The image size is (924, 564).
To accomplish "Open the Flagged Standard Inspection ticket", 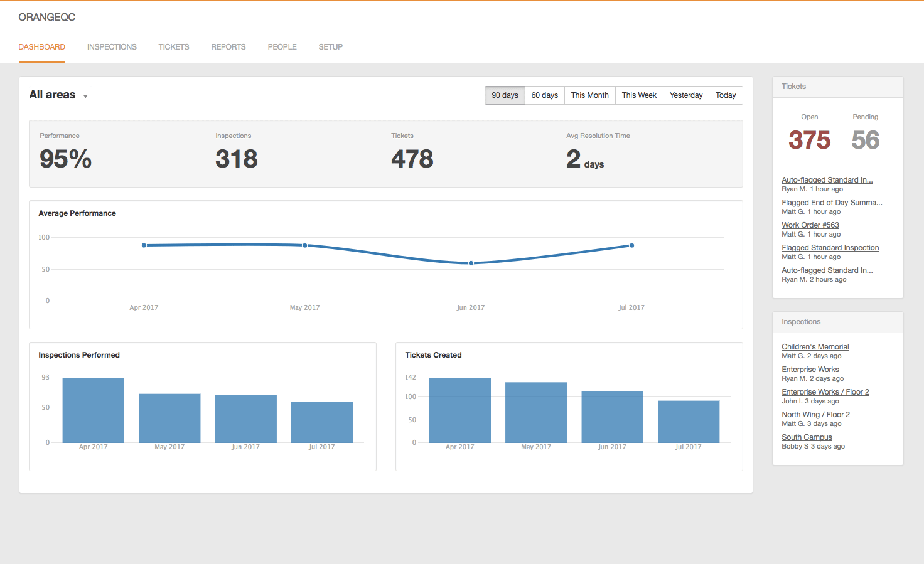I will point(830,247).
